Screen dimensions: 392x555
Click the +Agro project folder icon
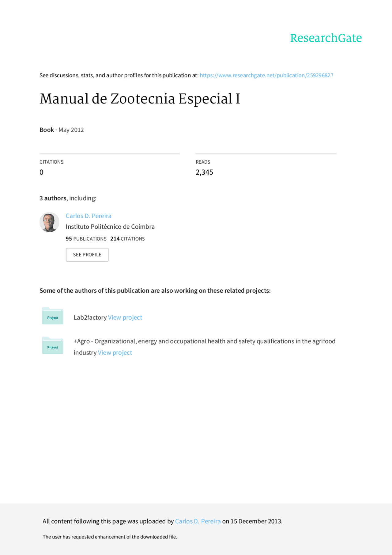pos(53,345)
